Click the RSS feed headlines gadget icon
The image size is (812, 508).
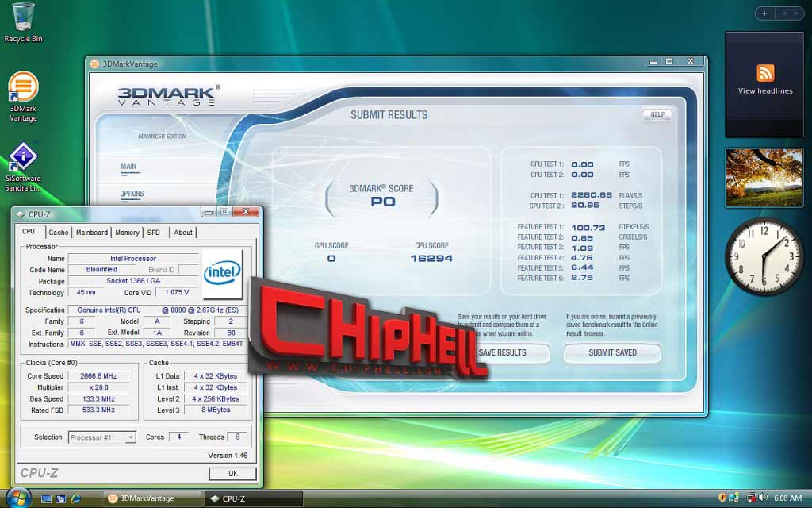coord(765,73)
